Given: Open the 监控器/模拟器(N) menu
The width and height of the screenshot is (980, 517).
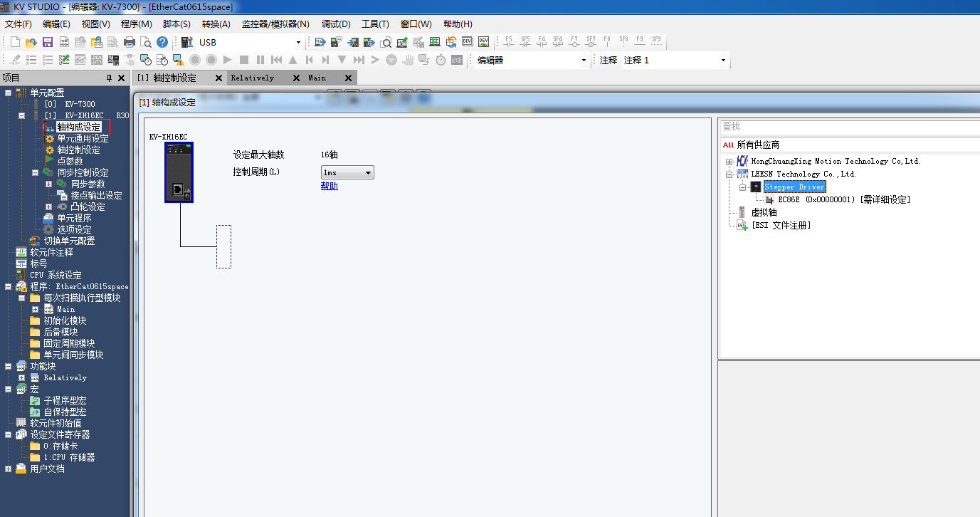Looking at the screenshot, I should (275, 24).
